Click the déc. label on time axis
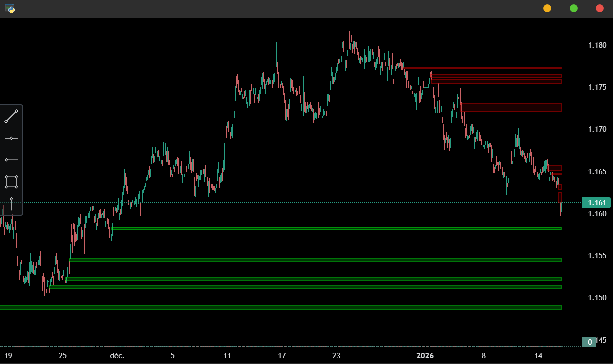This screenshot has width=613, height=364. pos(117,356)
